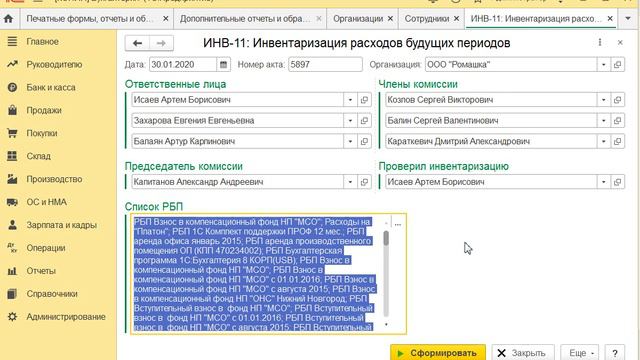This screenshot has width=640, height=360.
Task: Click the Покупки cart icon
Action: click(x=12, y=133)
